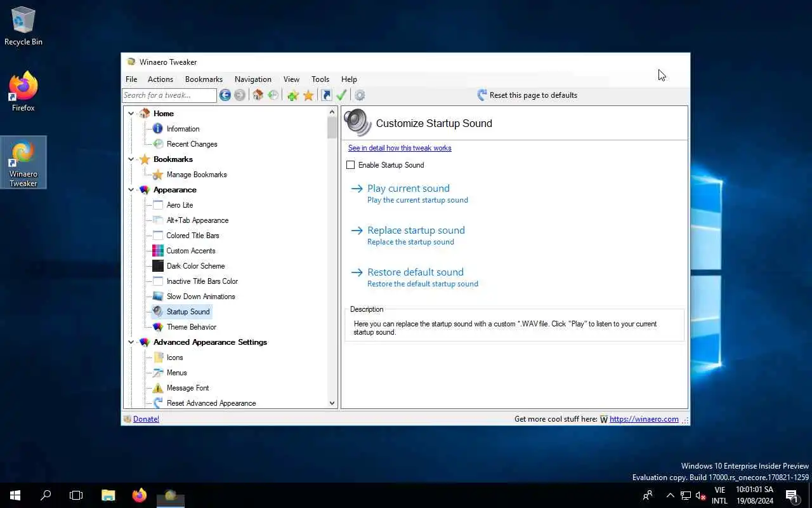Open the Actions menu
Image resolution: width=812 pixels, height=508 pixels.
pyautogui.click(x=160, y=79)
